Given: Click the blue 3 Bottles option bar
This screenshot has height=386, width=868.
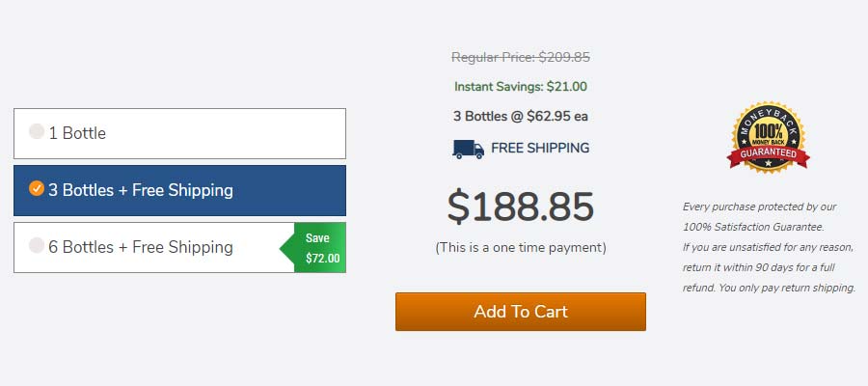Looking at the screenshot, I should click(x=180, y=190).
